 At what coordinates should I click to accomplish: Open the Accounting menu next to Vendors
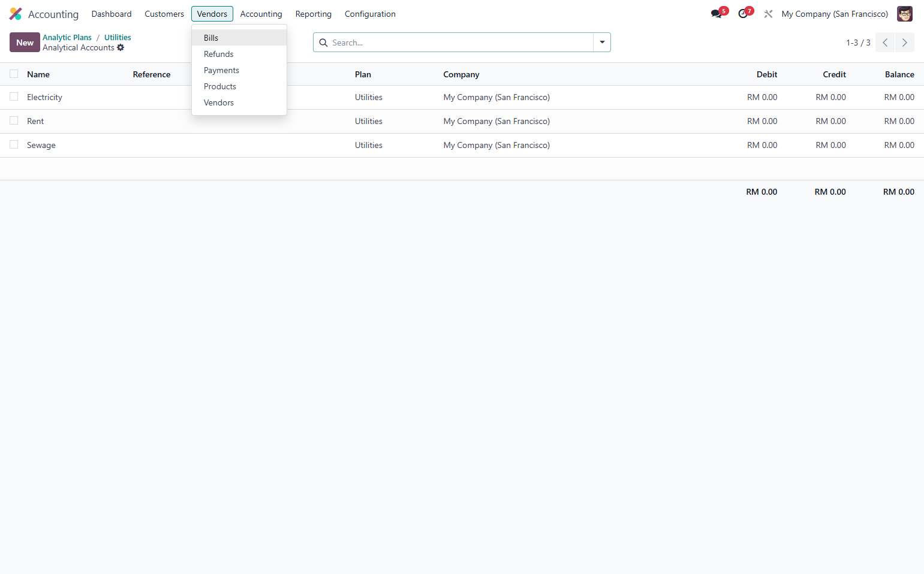coord(261,14)
